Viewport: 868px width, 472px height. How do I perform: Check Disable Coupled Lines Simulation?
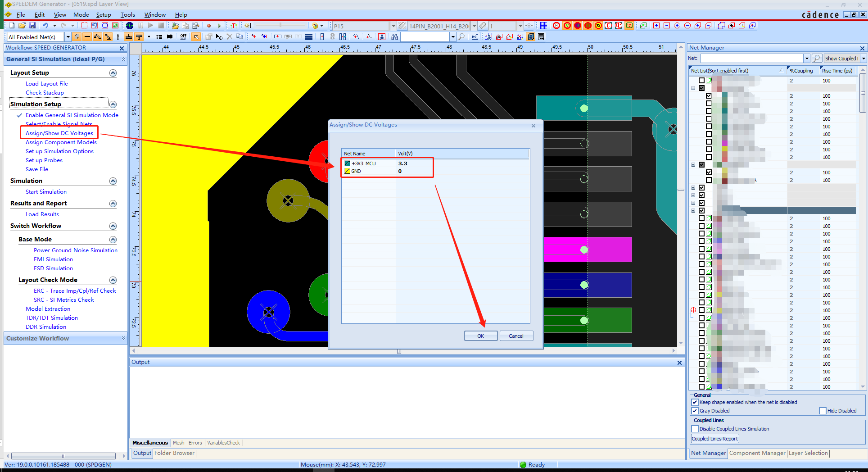point(695,429)
